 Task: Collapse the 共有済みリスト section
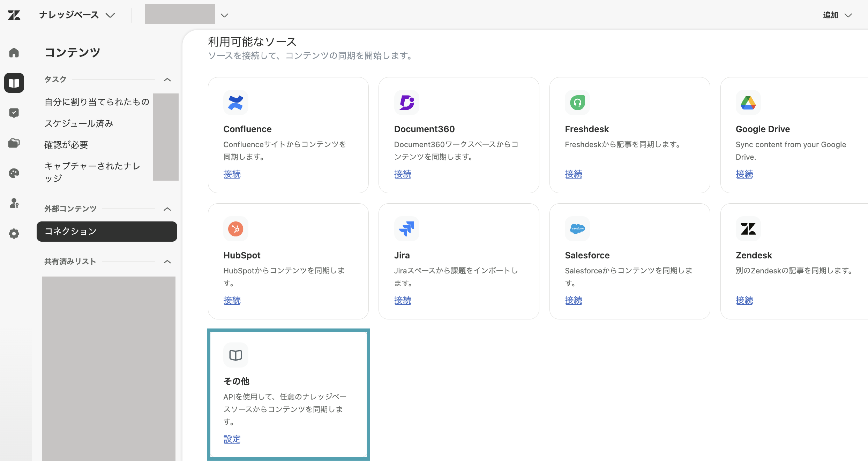point(167,262)
